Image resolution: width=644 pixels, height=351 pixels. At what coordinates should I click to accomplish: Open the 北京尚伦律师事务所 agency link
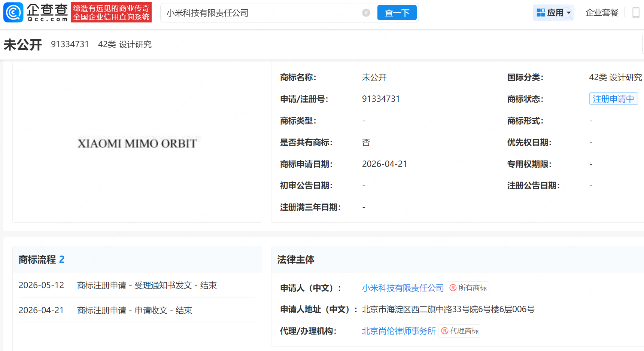tap(399, 331)
